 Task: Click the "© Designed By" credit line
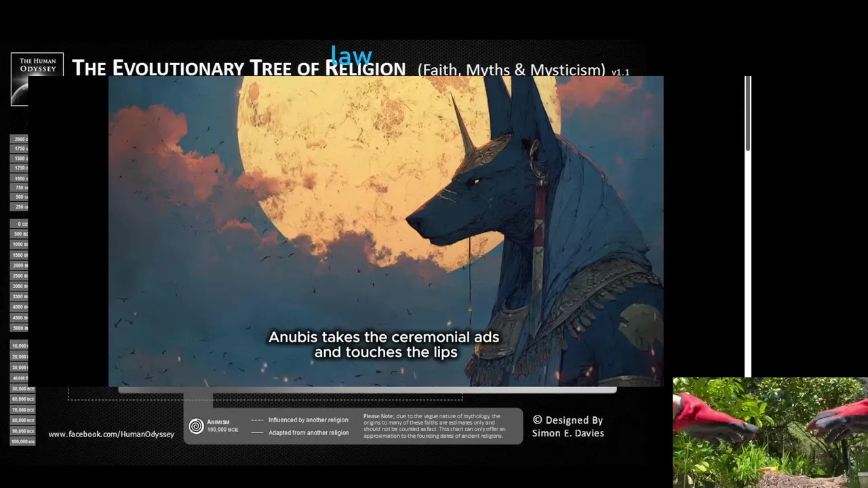568,420
